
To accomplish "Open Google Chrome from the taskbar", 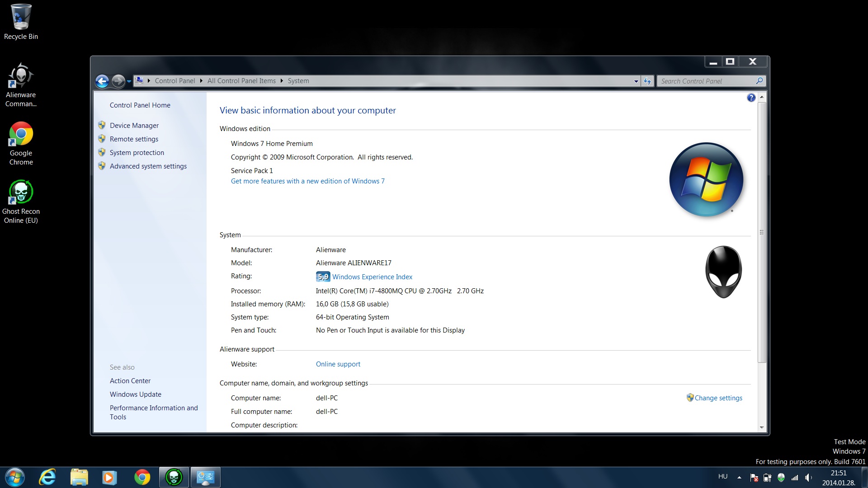I will click(142, 477).
